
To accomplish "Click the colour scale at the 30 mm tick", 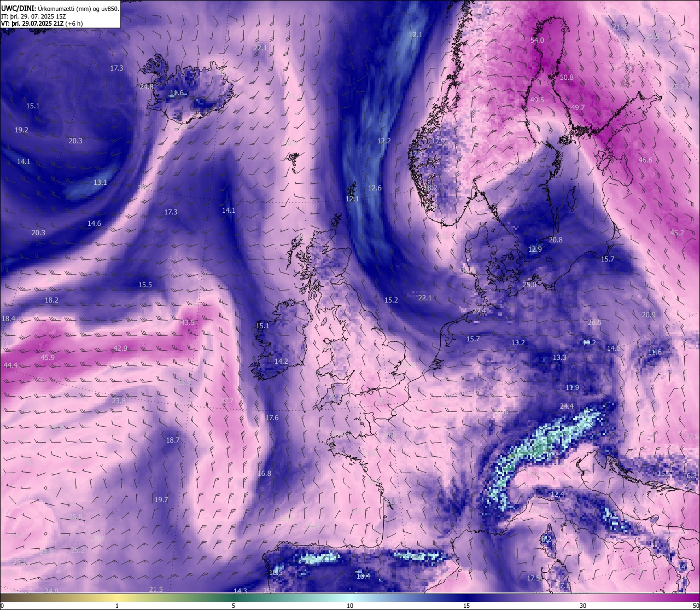I will [x=583, y=597].
